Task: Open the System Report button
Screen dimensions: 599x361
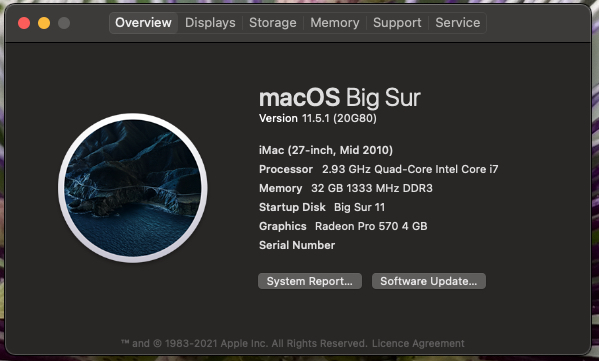Action: (310, 281)
